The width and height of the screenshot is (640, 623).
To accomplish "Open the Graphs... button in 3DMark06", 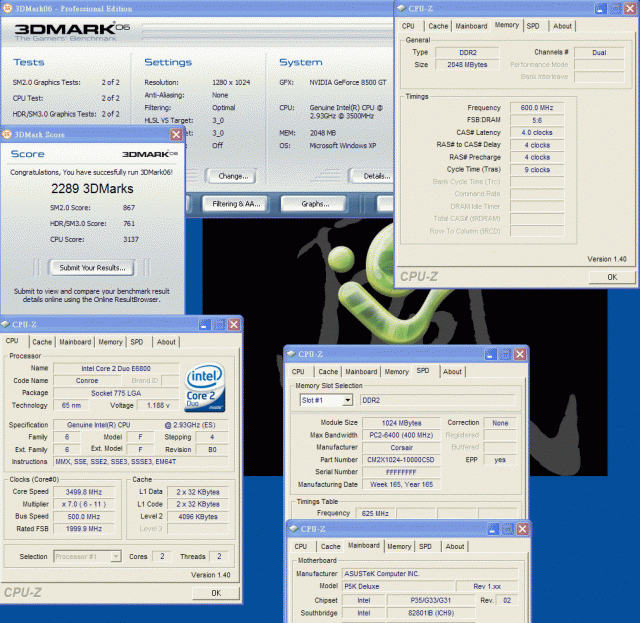I will coord(315,204).
